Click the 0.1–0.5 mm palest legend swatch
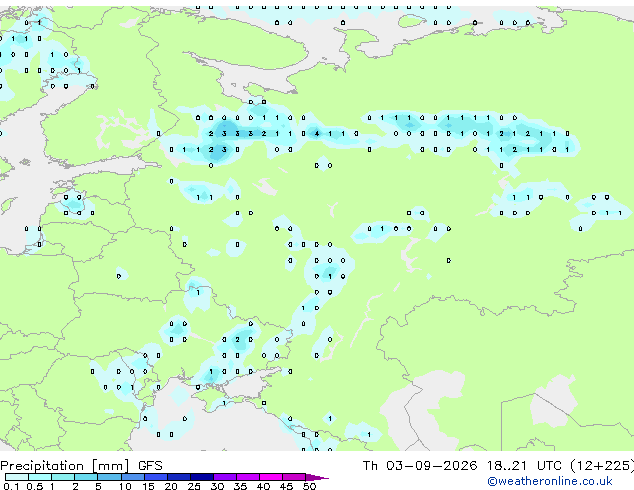The height and width of the screenshot is (490, 634). pos(17,477)
